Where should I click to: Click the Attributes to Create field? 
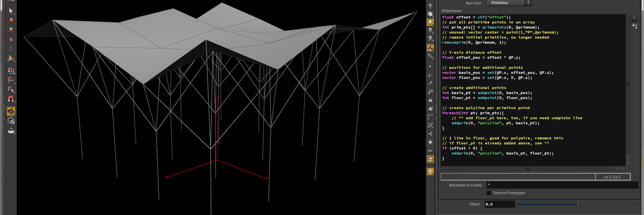click(562, 185)
